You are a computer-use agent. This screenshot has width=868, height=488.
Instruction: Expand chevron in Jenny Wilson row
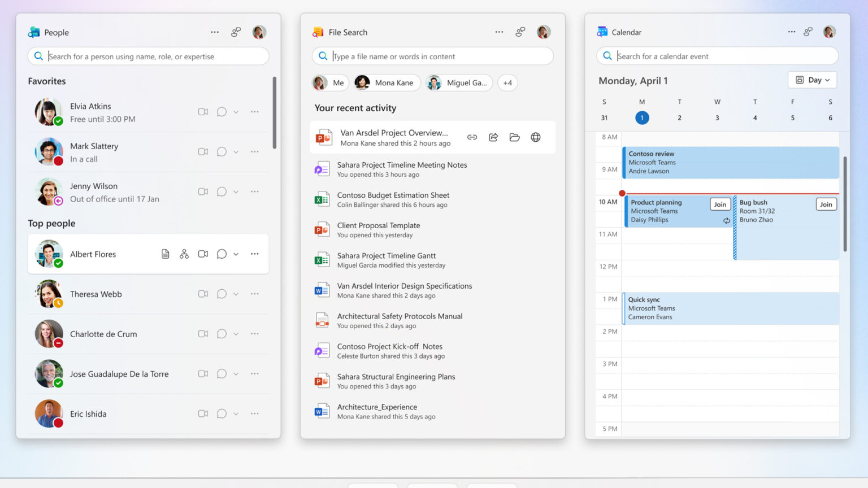point(236,192)
